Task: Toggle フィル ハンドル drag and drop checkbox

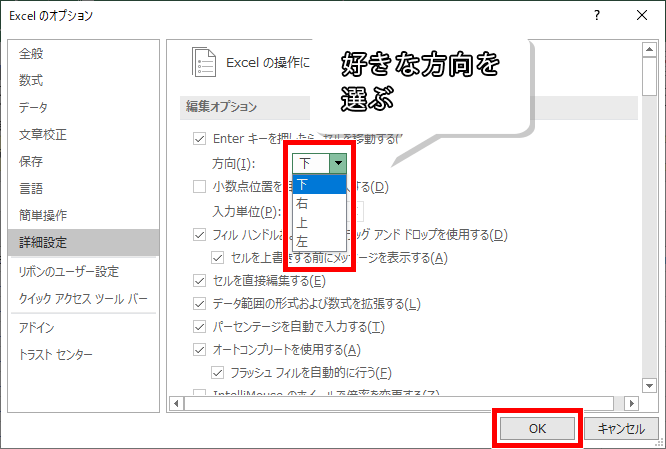Action: tap(200, 234)
